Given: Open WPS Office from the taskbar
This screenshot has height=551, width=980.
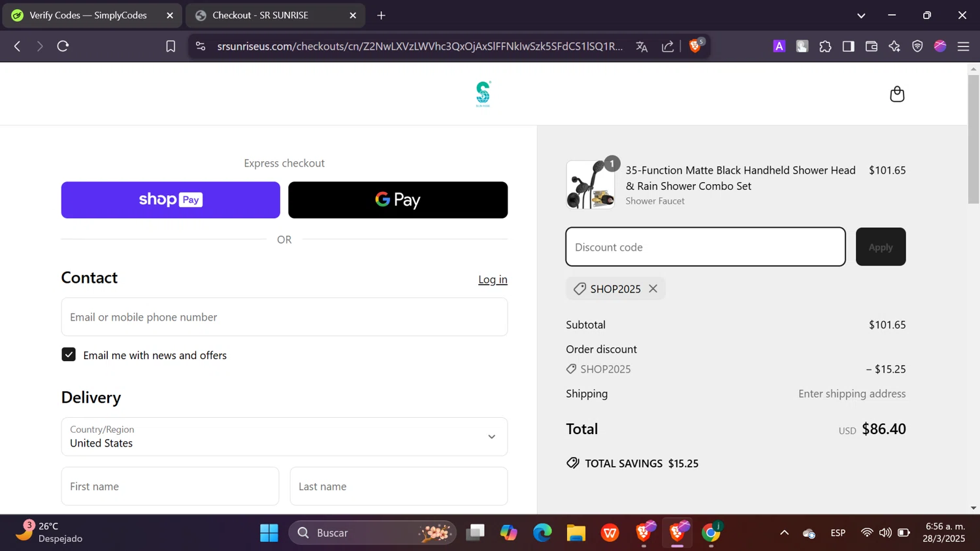Looking at the screenshot, I should coord(610,533).
